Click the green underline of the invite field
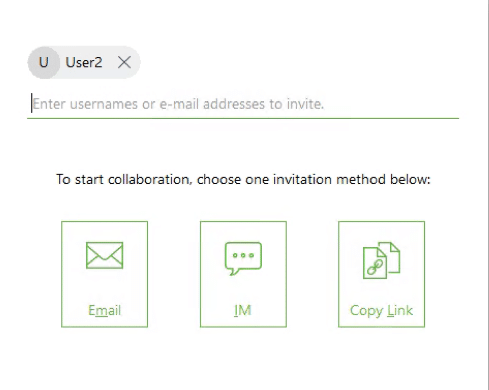 tap(243, 118)
